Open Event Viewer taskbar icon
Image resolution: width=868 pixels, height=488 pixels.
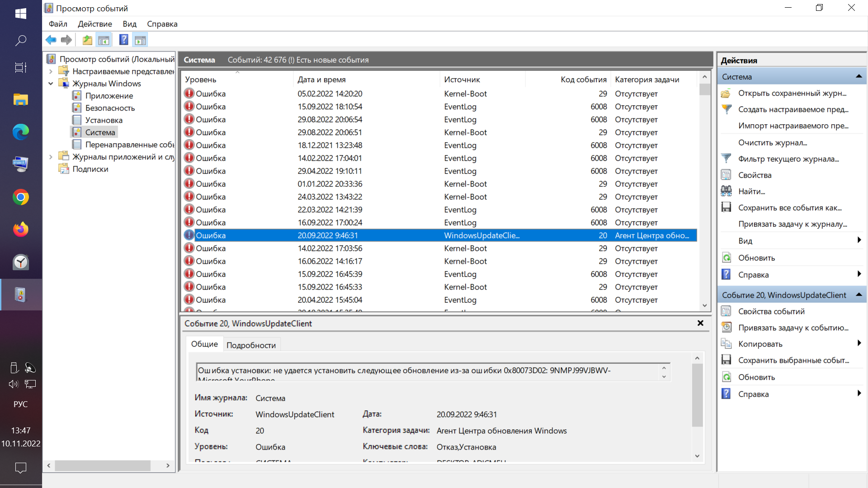click(x=21, y=295)
